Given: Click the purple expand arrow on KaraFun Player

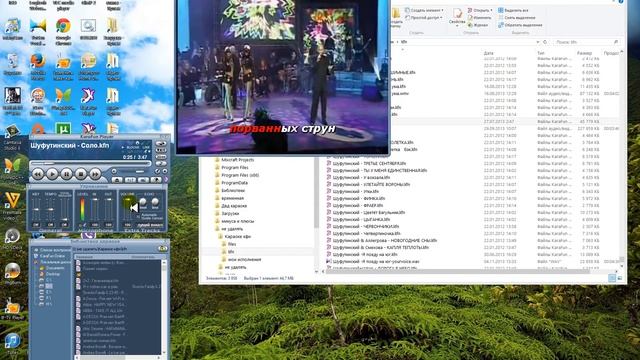Looking at the screenshot, I should [x=166, y=179].
